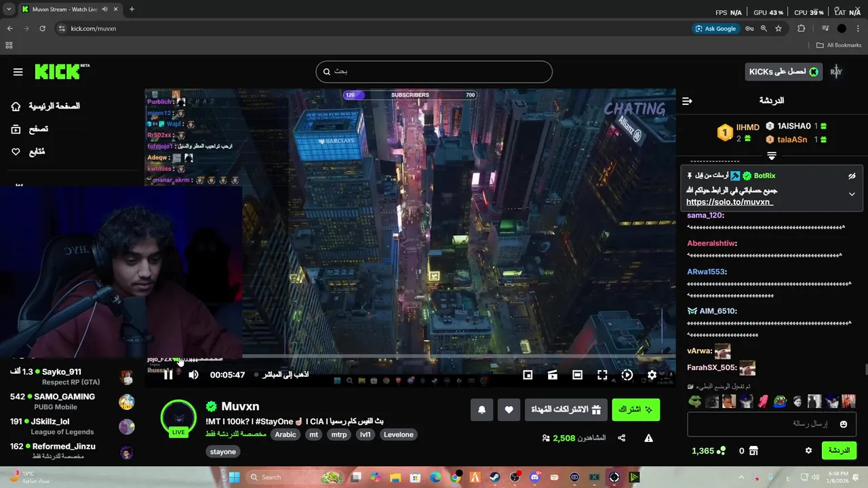Hide the pinned BotRix message
Viewport: 868px width, 488px height.
(x=852, y=176)
